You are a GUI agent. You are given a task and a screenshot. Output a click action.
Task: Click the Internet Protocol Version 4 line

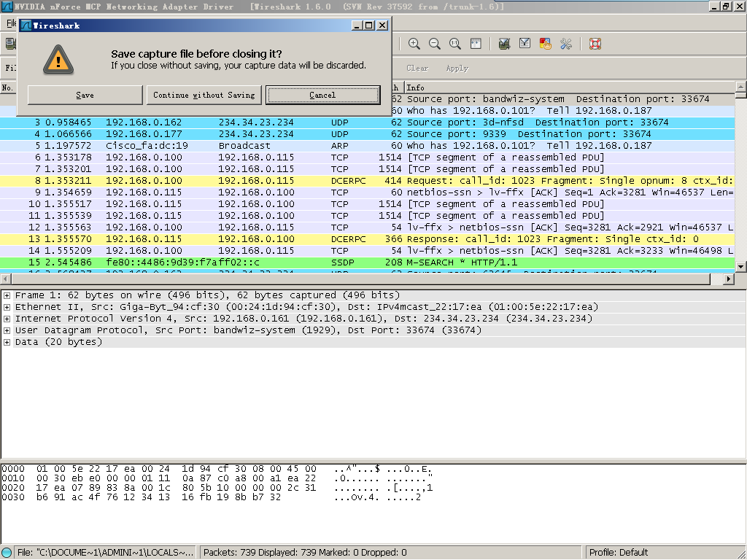(x=304, y=319)
